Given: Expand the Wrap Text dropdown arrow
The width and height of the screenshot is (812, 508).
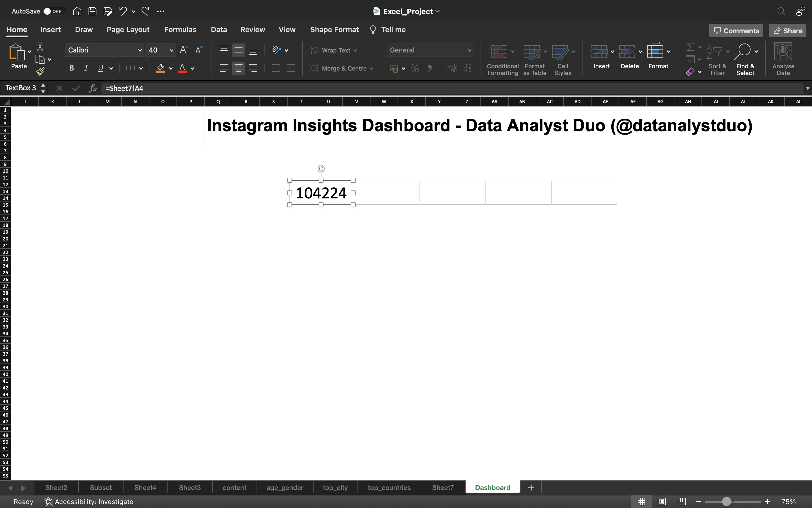Looking at the screenshot, I should click(x=355, y=51).
